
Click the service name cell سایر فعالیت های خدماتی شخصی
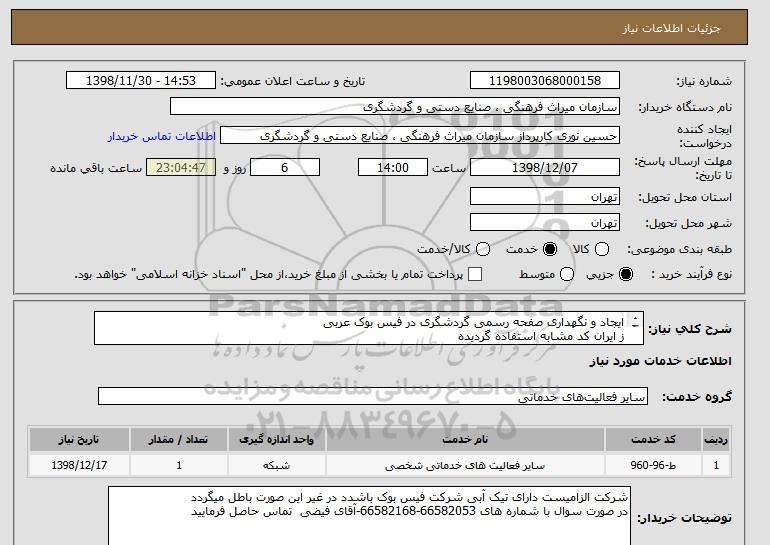pyautogui.click(x=465, y=465)
